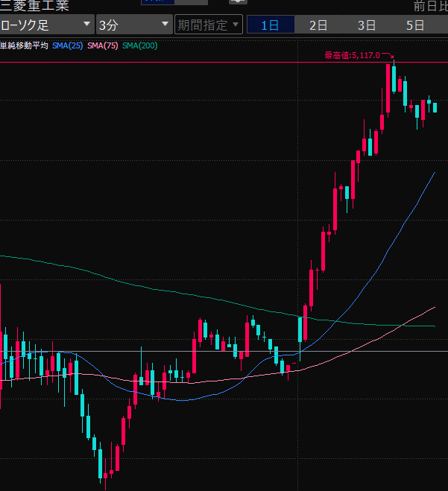
Task: Click the green SMA(200) line's left end
Action: click(x=2, y=256)
